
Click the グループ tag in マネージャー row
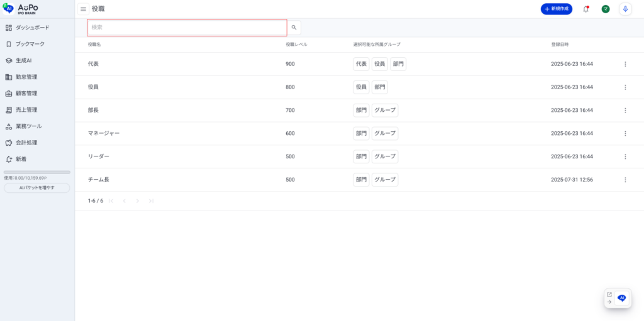[384, 133]
